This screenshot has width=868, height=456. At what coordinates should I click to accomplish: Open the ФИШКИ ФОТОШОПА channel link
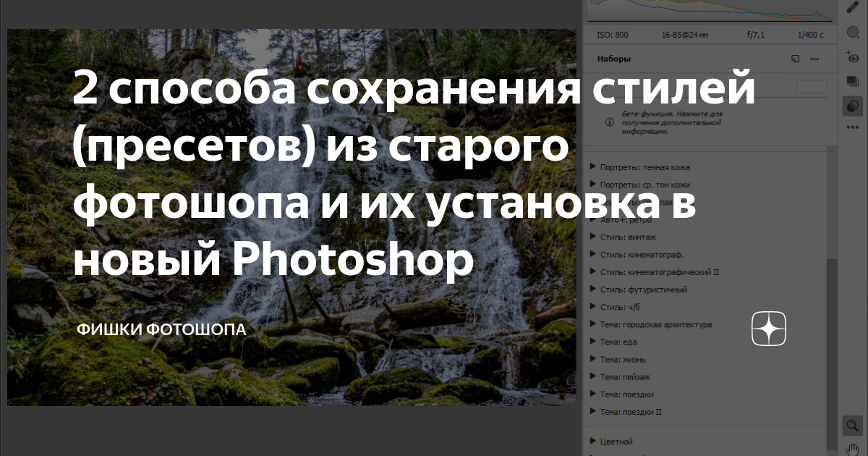coord(161,330)
